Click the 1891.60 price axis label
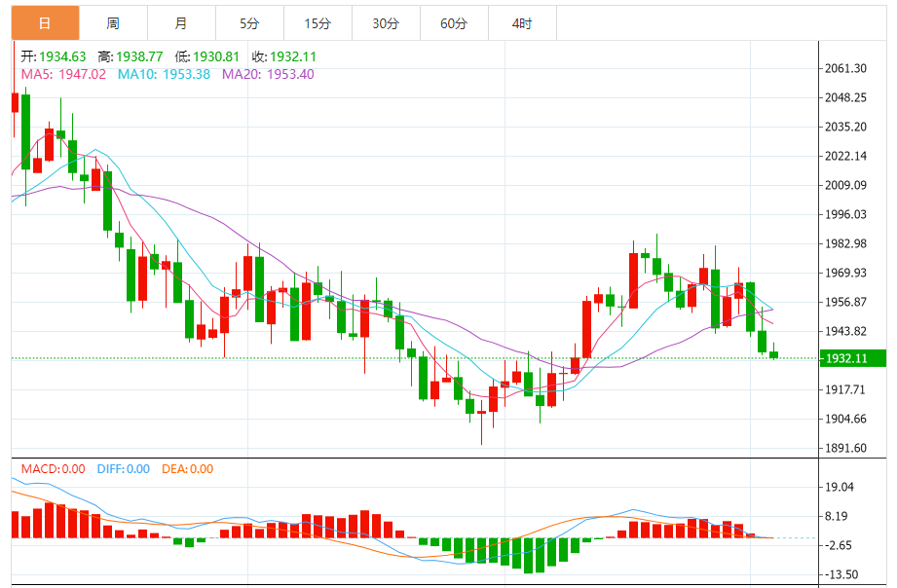The height and width of the screenshot is (588, 897). tap(845, 448)
